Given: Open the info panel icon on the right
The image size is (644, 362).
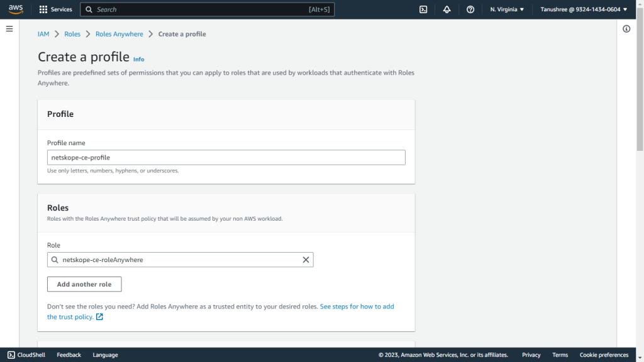Looking at the screenshot, I should (x=626, y=29).
